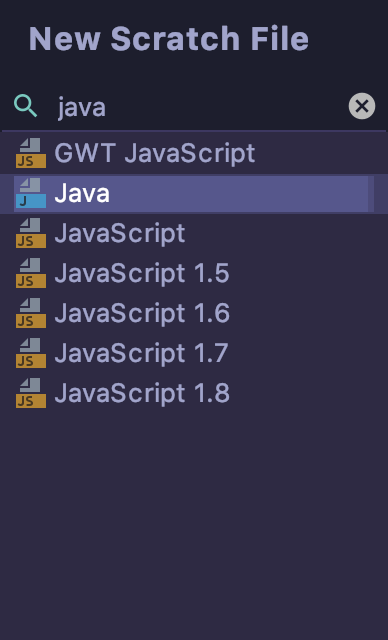Click the JavaScript 1.8 file icon

[x=31, y=393]
